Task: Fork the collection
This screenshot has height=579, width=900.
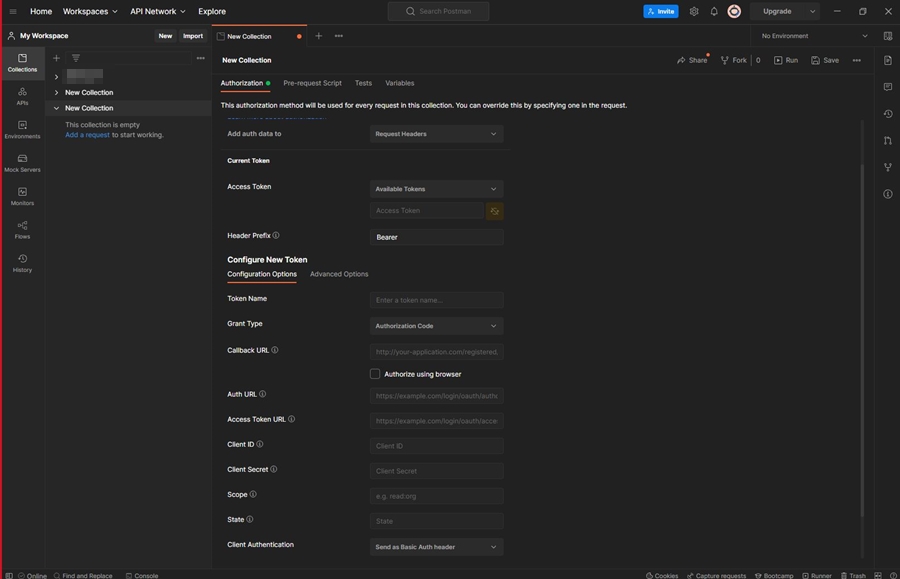Action: click(734, 60)
